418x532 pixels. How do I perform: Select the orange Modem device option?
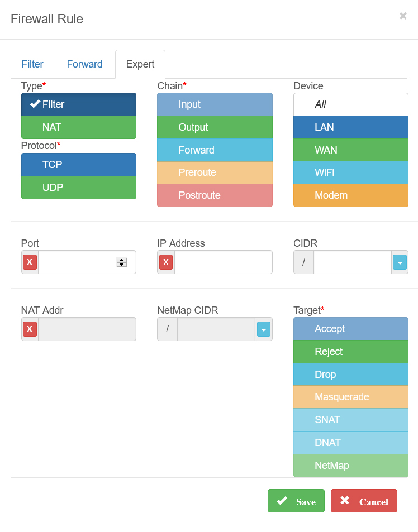(351, 195)
